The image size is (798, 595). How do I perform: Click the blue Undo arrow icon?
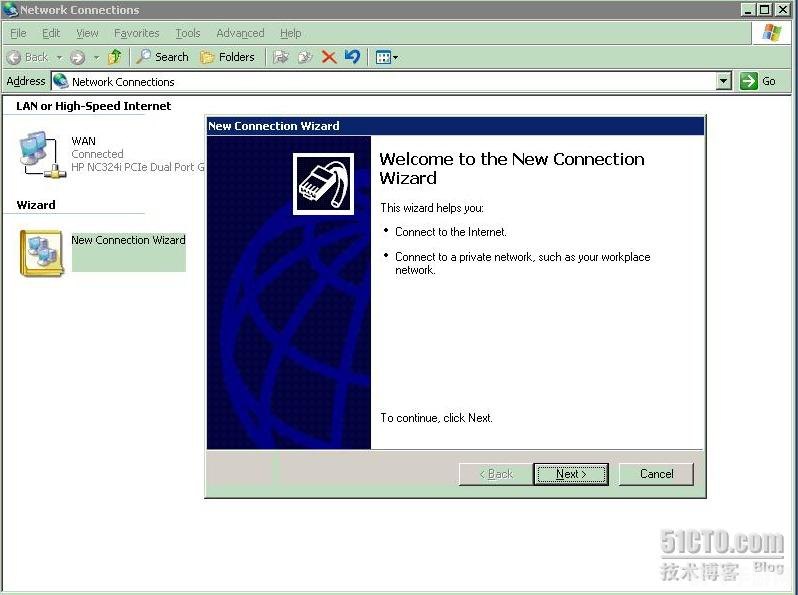tap(352, 57)
